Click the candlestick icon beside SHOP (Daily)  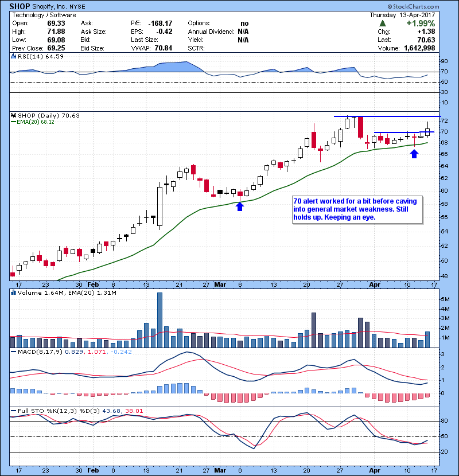(13, 116)
